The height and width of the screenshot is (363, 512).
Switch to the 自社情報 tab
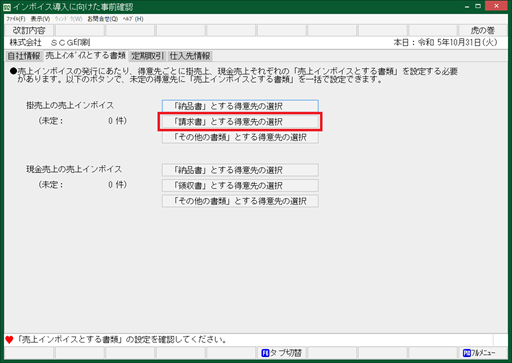(x=24, y=56)
